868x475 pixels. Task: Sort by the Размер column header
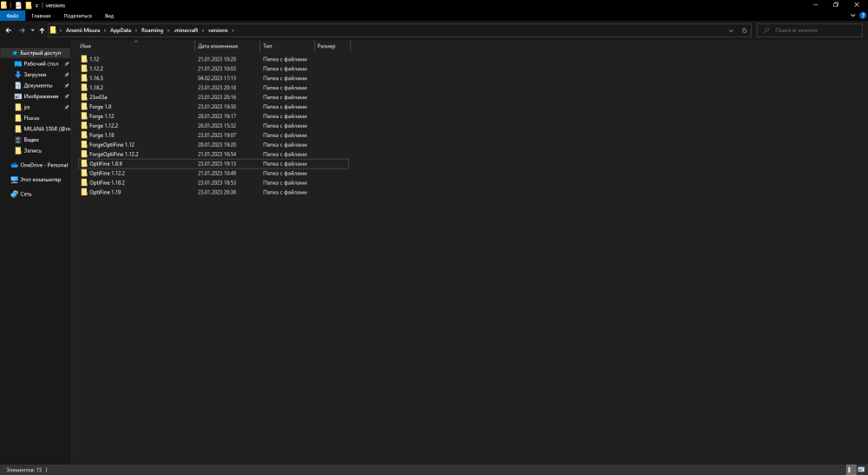click(x=332, y=46)
